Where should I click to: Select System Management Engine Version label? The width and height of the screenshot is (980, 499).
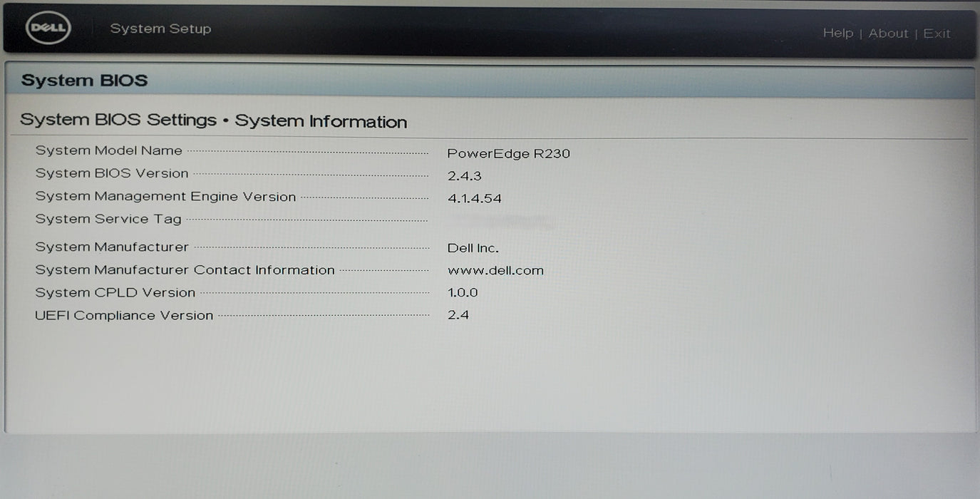click(165, 197)
